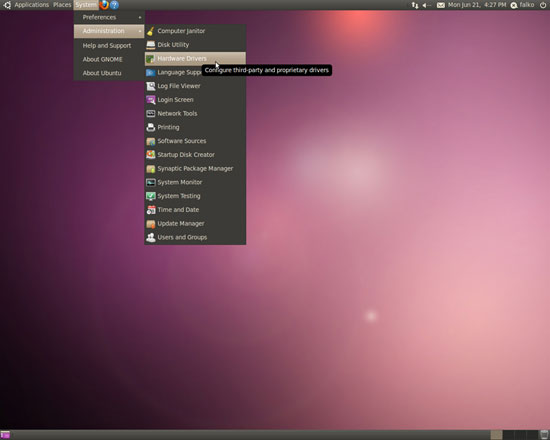Click the clock showing Mon Jun 21
Image resolution: width=550 pixels, height=440 pixels.
click(x=477, y=5)
